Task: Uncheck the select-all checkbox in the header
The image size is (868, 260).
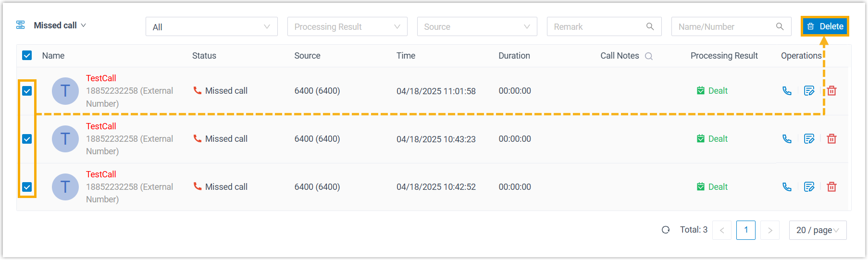Action: pyautogui.click(x=27, y=56)
